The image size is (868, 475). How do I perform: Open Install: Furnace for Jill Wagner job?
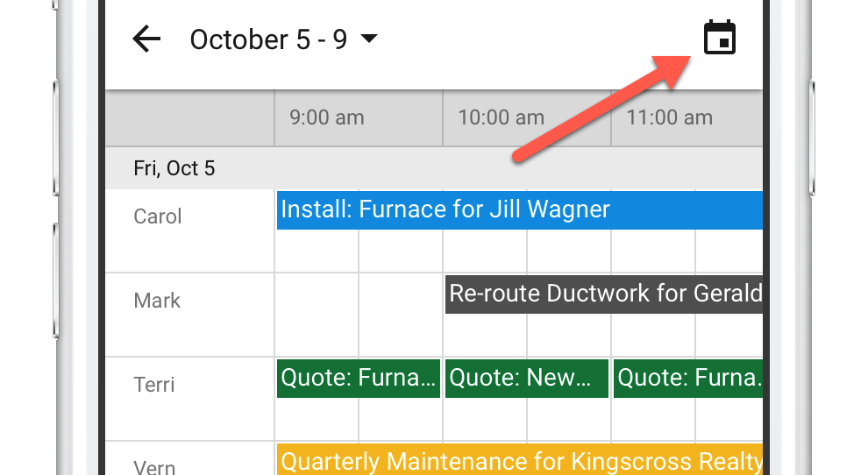(x=520, y=210)
